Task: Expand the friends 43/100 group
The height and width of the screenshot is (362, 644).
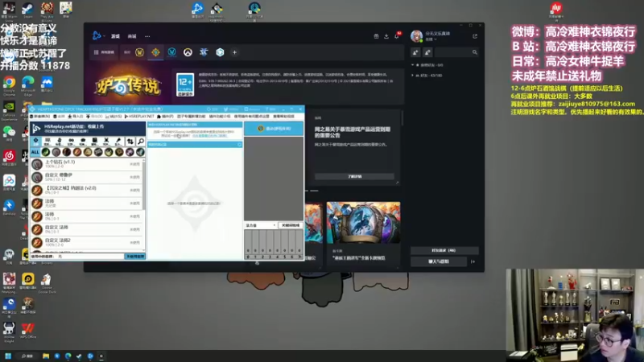Action: point(427,76)
